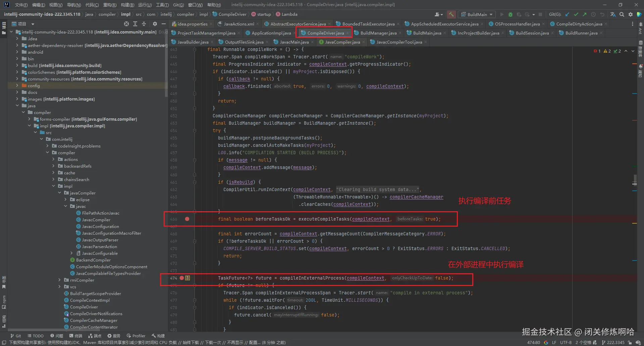Click the CompileDriver breadcrumb
Screen dimensions: 644x346
point(229,14)
